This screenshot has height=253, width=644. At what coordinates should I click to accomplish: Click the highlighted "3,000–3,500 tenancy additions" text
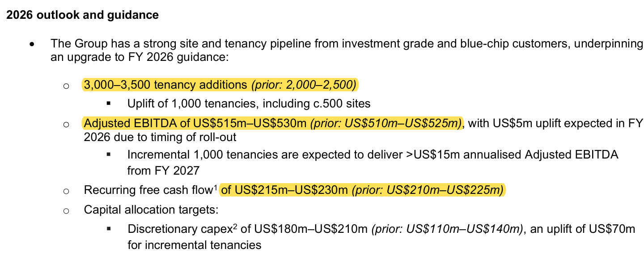pos(165,85)
